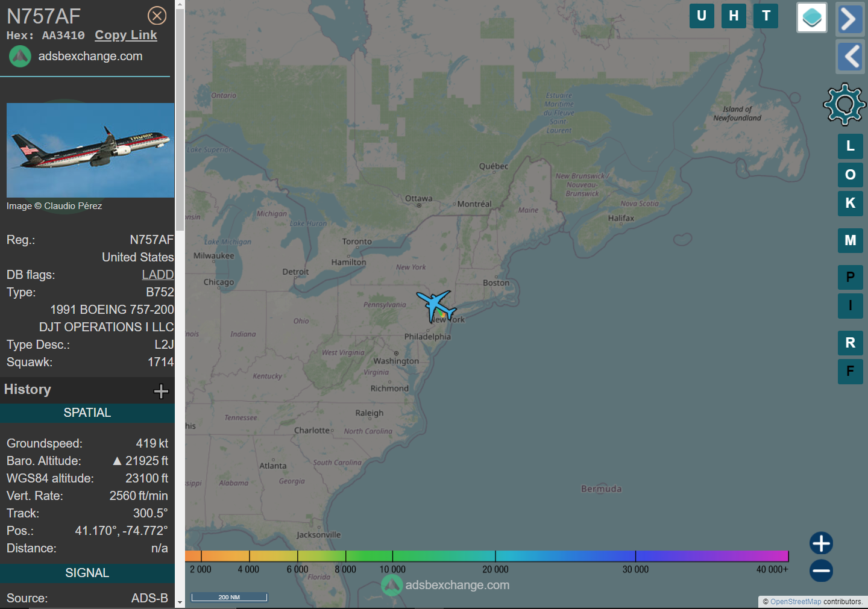Click the left arrow collapse button
This screenshot has width=868, height=609.
tap(850, 57)
